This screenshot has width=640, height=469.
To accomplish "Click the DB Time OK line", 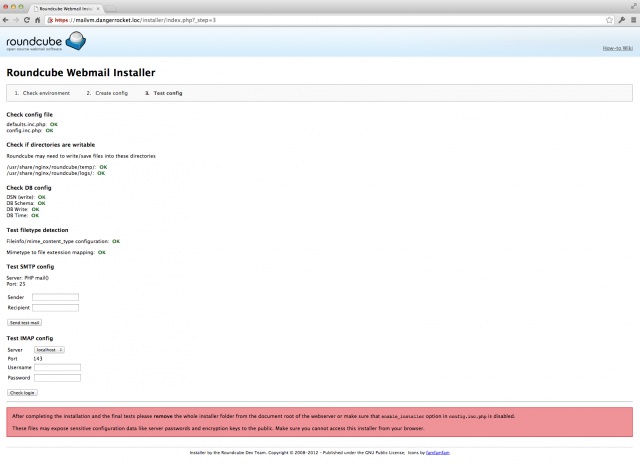I will 23,216.
